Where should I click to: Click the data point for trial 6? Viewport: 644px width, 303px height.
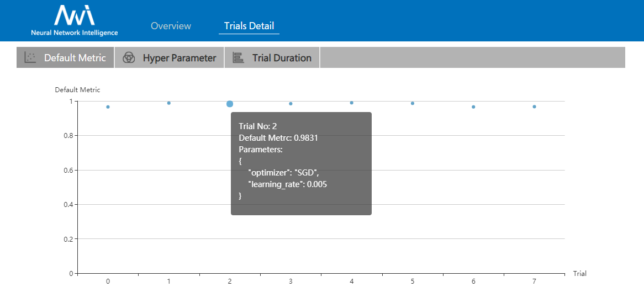pos(473,107)
